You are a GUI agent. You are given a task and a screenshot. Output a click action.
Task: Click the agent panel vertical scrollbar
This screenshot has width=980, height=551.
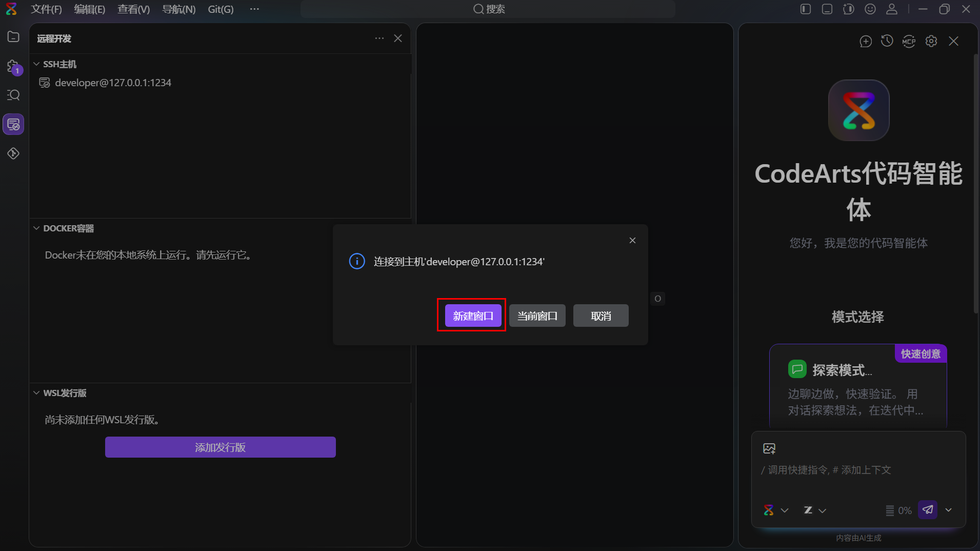(x=976, y=183)
